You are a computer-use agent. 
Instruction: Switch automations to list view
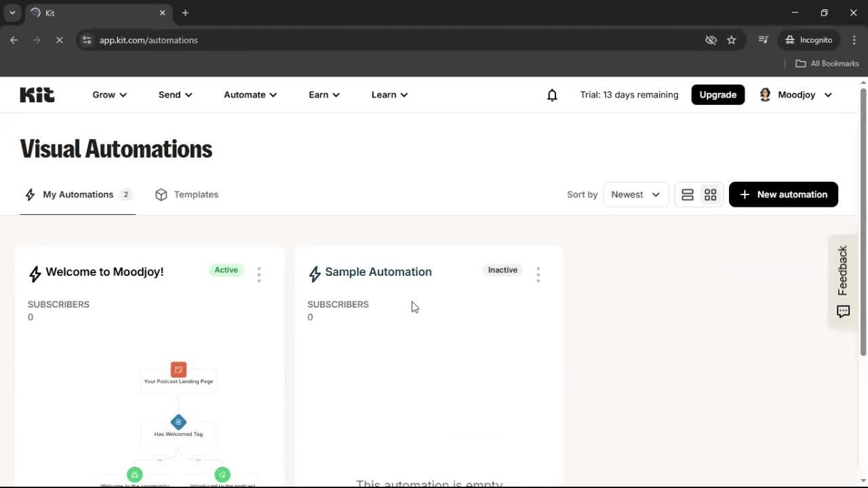tap(688, 195)
